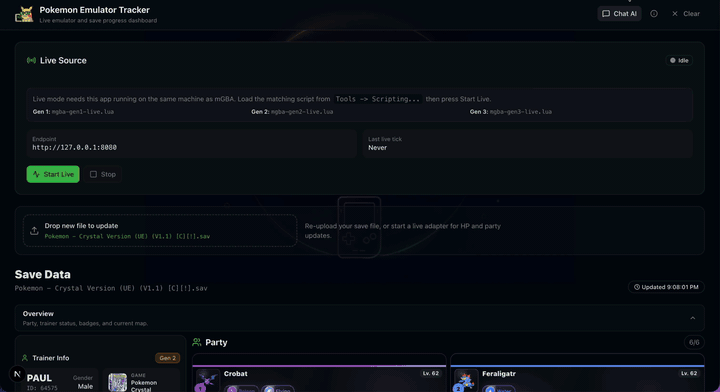Click the round N badge bottom-left
Viewport: 720px width, 392px height.
[x=17, y=374]
